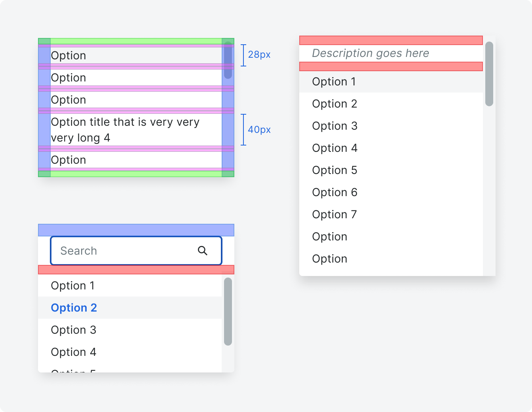
Task: Click the scrollbar thumb in spacing diagram list
Action: point(228,60)
